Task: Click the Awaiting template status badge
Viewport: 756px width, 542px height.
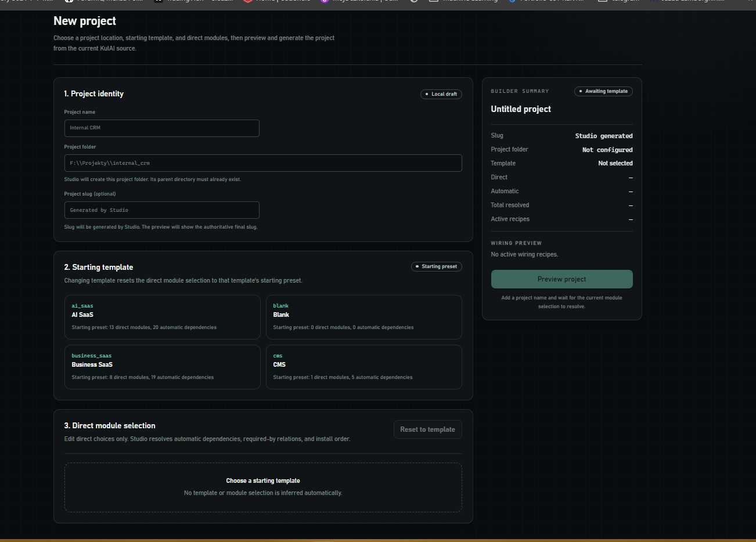Action: tap(603, 91)
